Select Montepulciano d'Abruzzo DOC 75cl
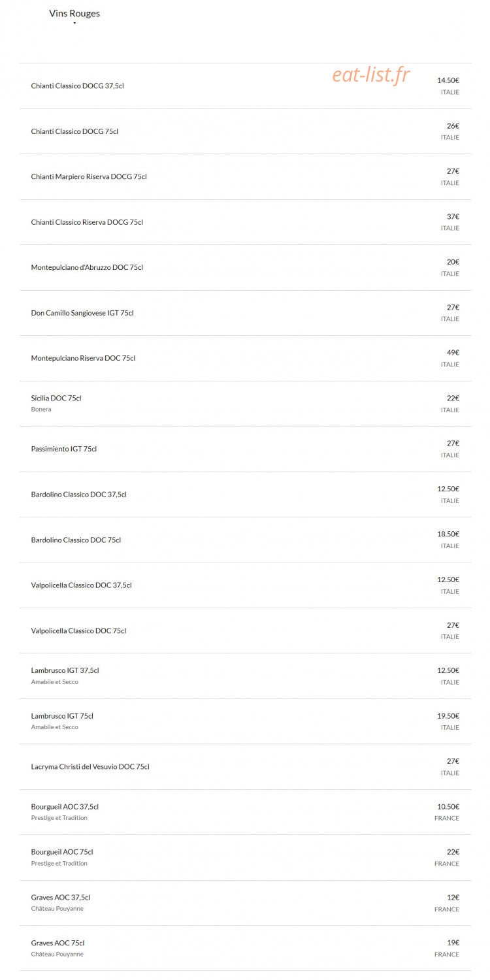This screenshot has height=980, width=490. [245, 268]
